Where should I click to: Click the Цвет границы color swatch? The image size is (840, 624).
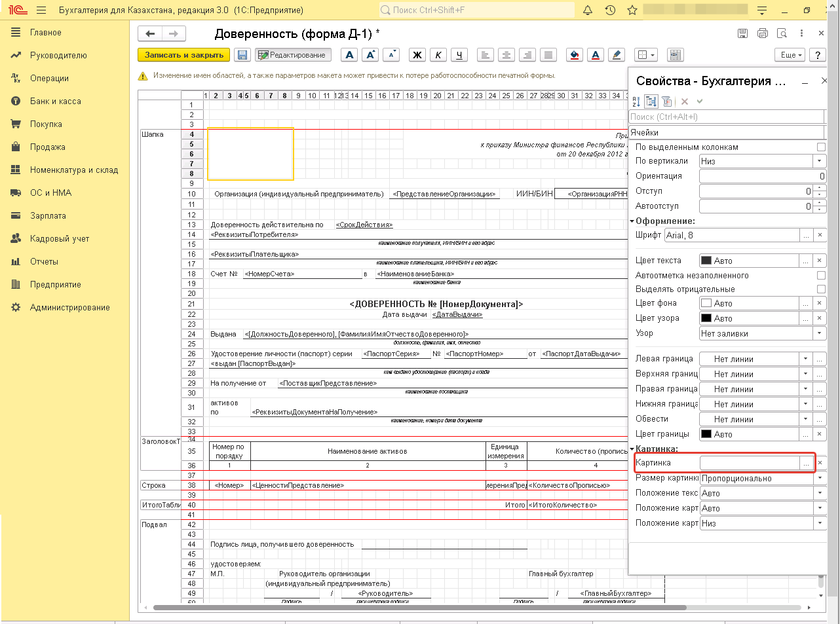coord(706,434)
